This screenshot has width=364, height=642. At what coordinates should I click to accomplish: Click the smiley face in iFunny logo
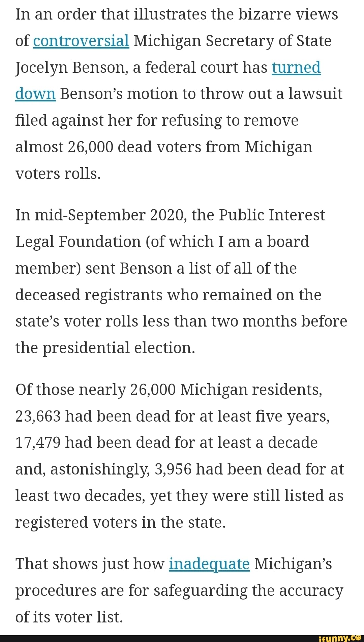pos(358,637)
